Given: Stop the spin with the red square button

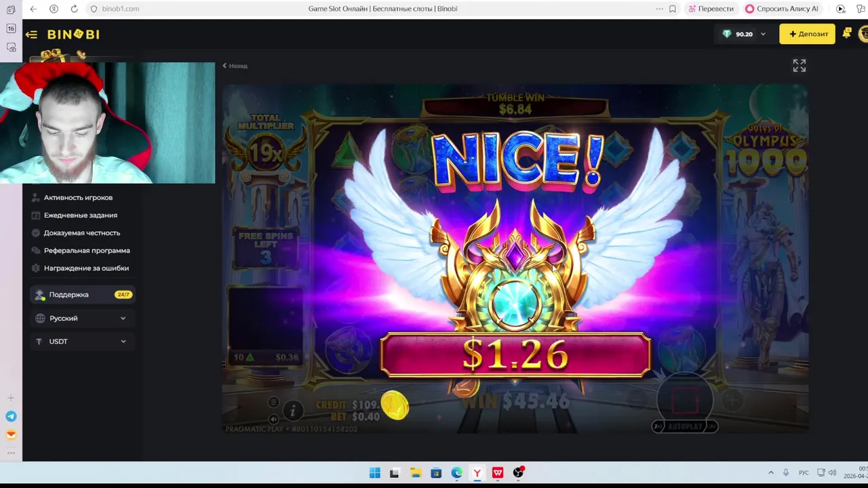Looking at the screenshot, I should point(685,401).
